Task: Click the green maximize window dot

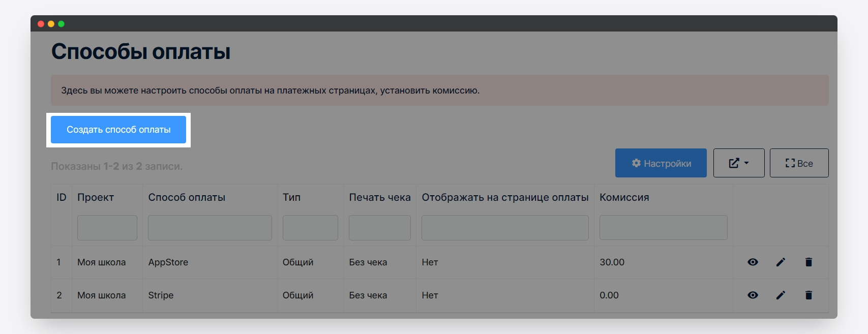Action: (x=61, y=24)
